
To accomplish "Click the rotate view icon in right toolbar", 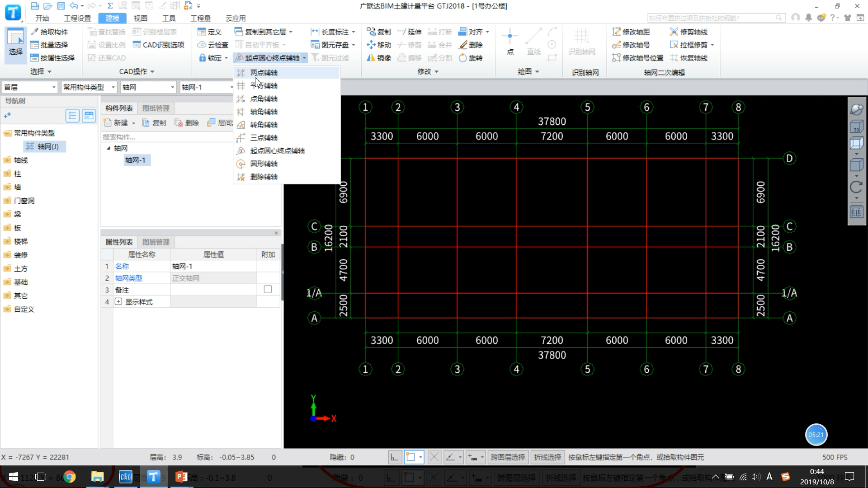I will click(x=856, y=187).
